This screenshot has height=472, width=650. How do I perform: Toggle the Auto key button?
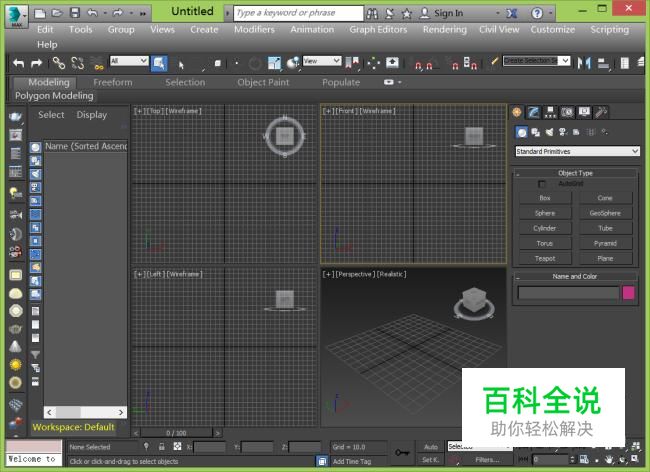[x=431, y=447]
